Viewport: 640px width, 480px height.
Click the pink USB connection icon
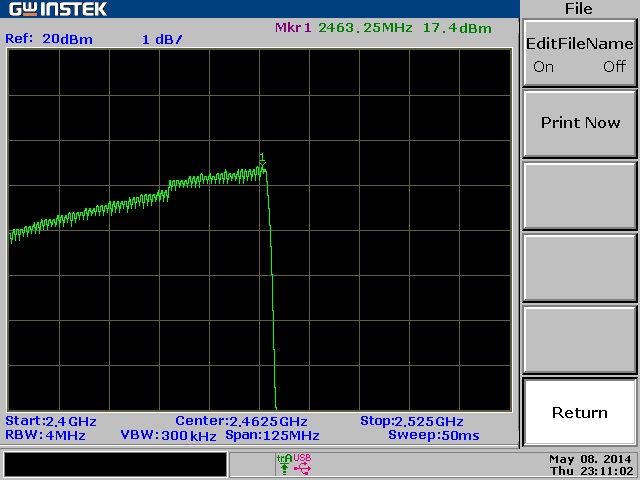pyautogui.click(x=302, y=464)
